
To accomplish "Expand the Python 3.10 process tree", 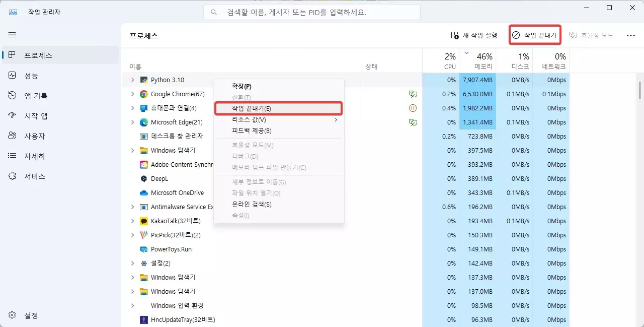I will (x=132, y=80).
